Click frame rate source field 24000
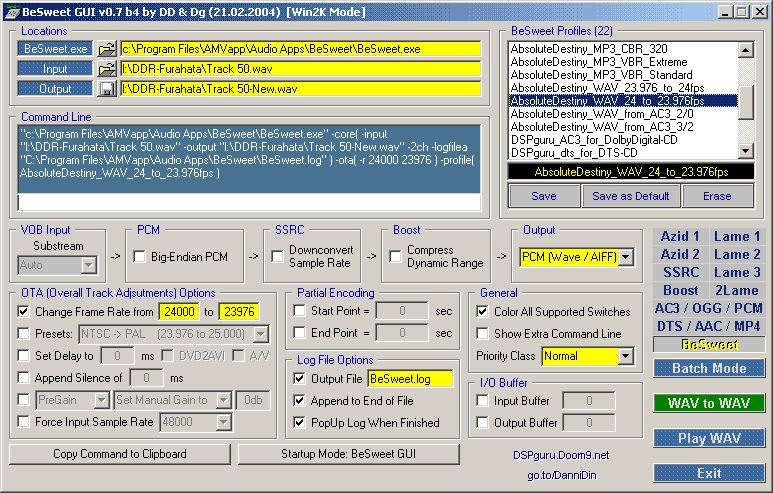Screen dimensions: 773x493 pos(179,312)
